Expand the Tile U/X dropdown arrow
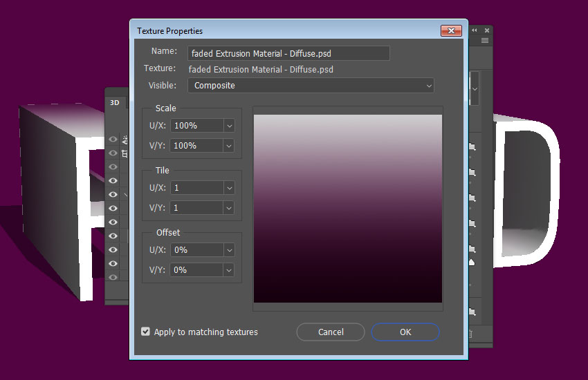 pos(229,187)
